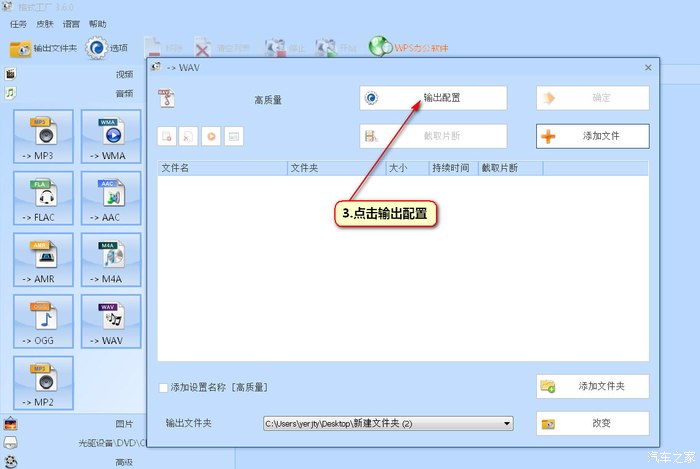Pick the -> AMR conversion icon
The image size is (700, 469).
[x=43, y=260]
